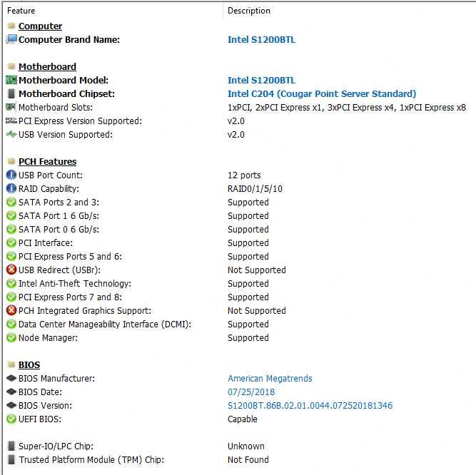
Task: Click the Motherboard section folder icon
Action: pos(11,66)
